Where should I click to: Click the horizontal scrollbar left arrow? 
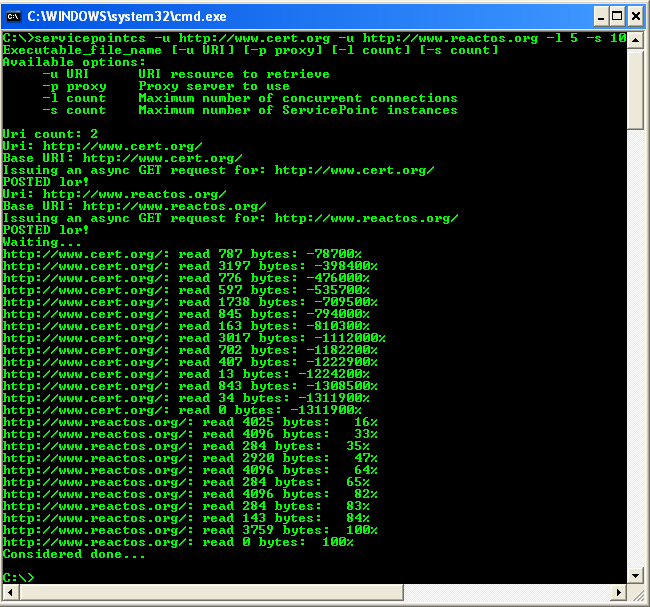click(x=11, y=593)
